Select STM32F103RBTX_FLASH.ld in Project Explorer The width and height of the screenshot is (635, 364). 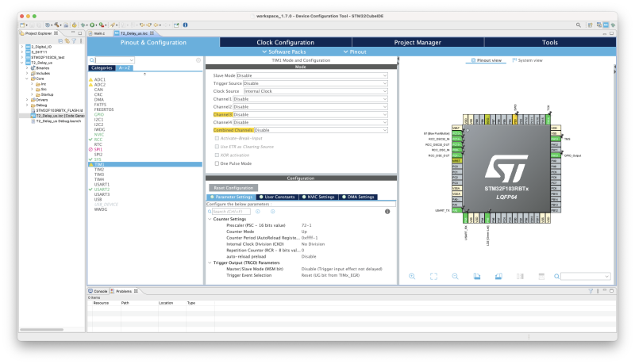[59, 110]
